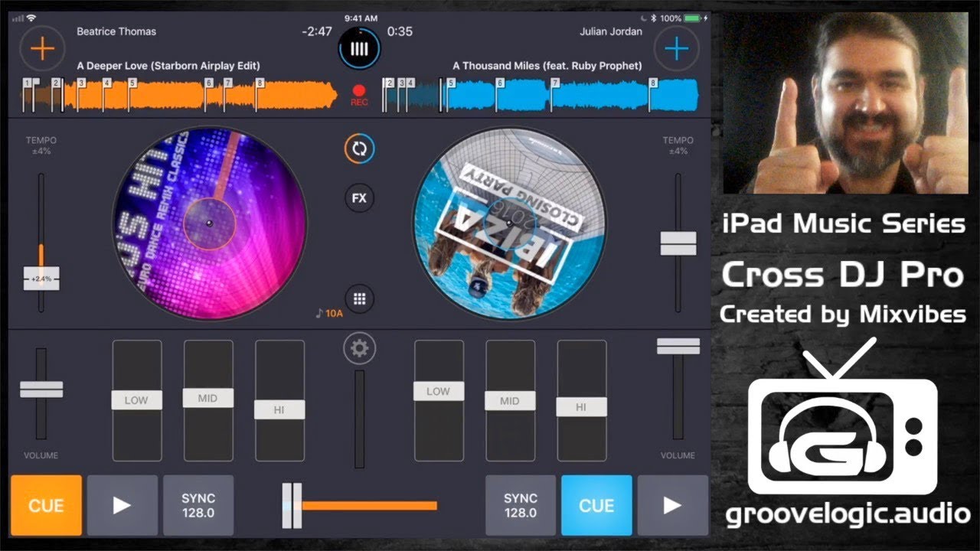The image size is (980, 551).
Task: Click the right deck volume fader handle
Action: tap(678, 346)
